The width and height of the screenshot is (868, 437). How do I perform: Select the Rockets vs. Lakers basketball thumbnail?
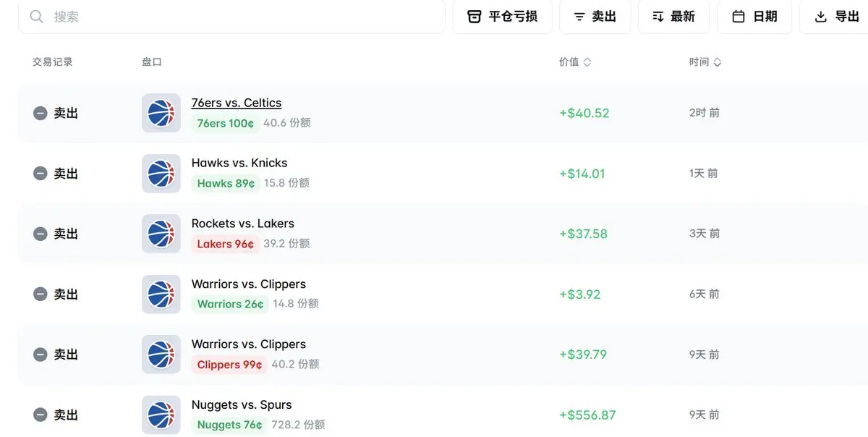click(161, 234)
